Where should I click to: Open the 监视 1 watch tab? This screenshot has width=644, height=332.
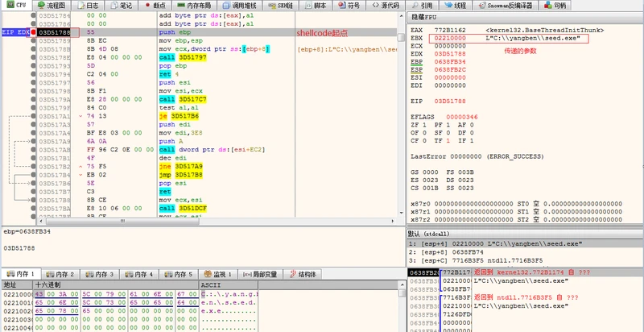pyautogui.click(x=218, y=274)
